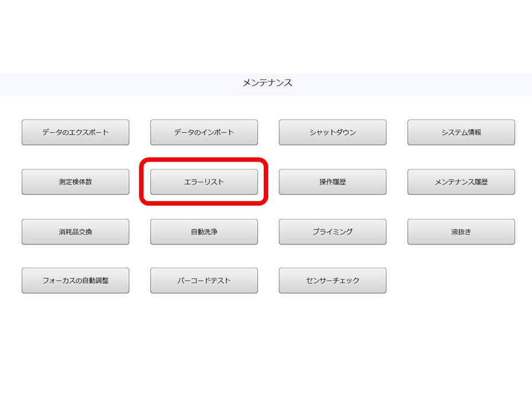
Task: Open メンテナンス履歴 maintenance history
Action: 461,181
